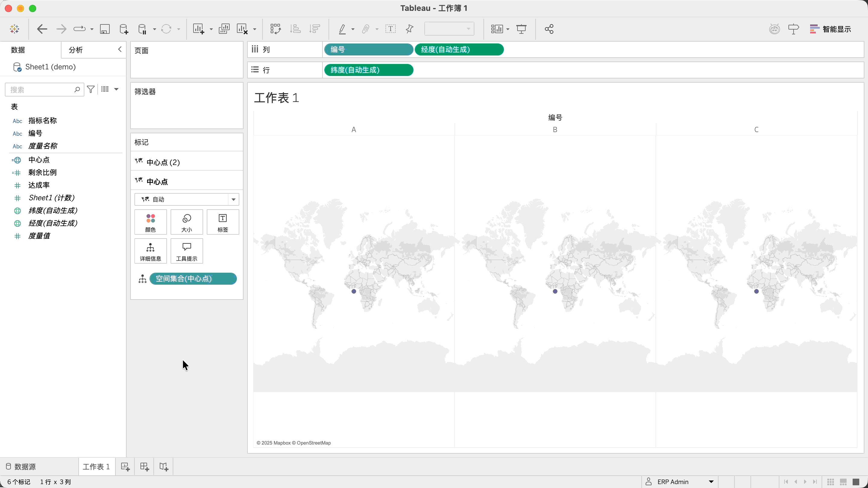
Task: Toggle the fix axes pin icon
Action: tap(409, 29)
